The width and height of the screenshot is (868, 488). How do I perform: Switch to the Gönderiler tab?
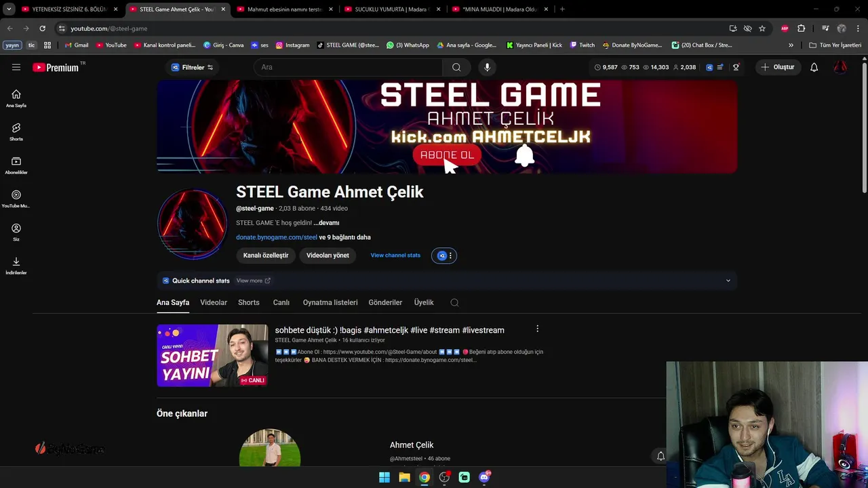[x=385, y=302]
